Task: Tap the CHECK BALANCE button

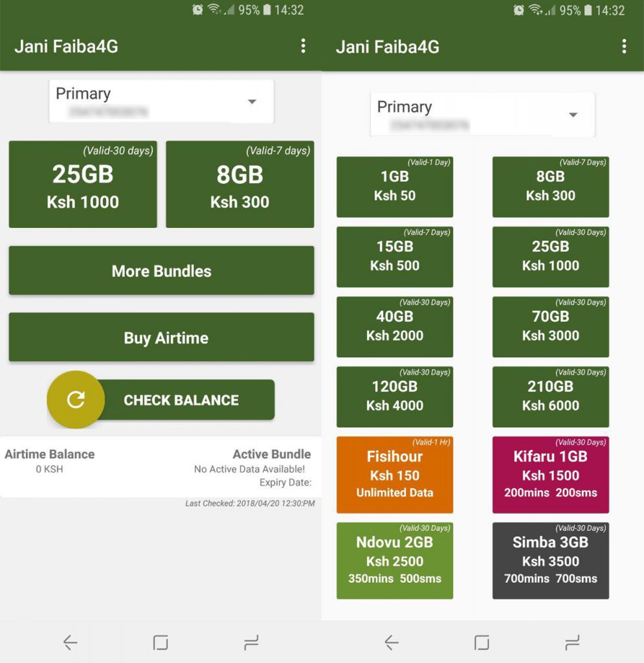Action: click(x=182, y=399)
